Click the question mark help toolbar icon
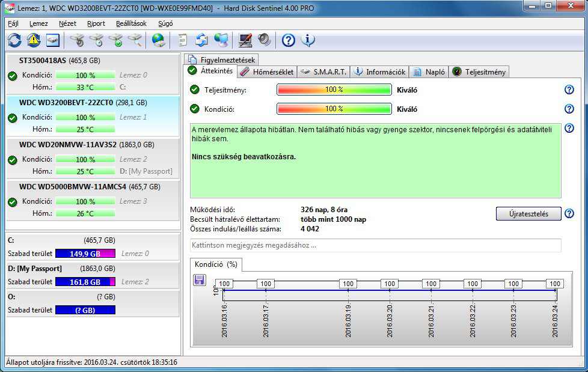 [x=289, y=40]
